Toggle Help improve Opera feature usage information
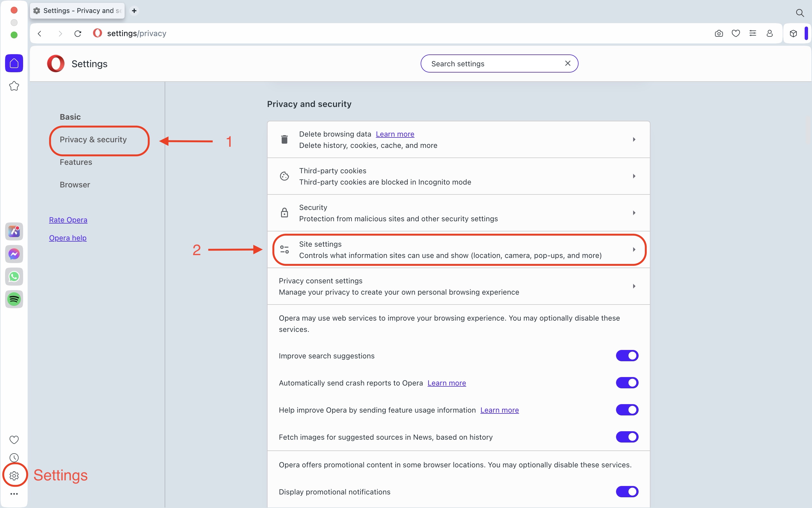The image size is (812, 508). tap(627, 410)
